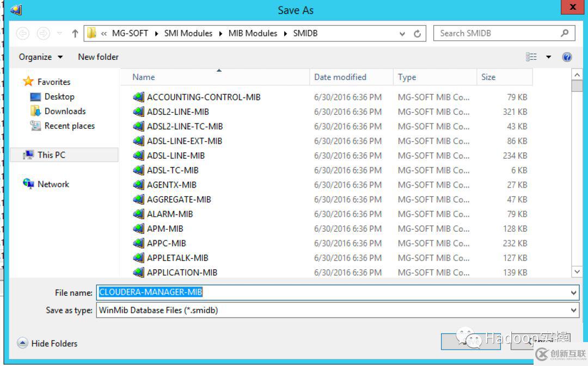Select the ADSL2-LINE-MIB file icon

pyautogui.click(x=138, y=112)
